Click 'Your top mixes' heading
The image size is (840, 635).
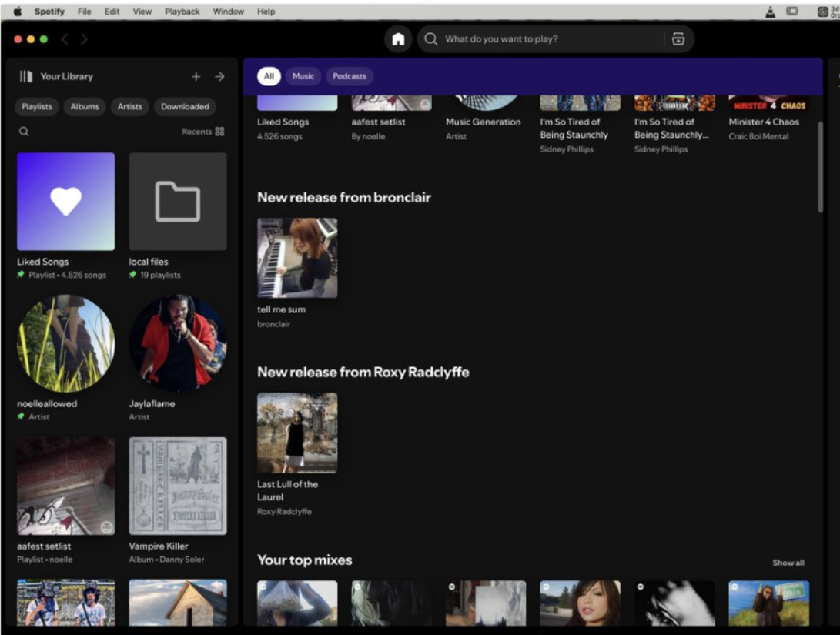pyautogui.click(x=305, y=560)
